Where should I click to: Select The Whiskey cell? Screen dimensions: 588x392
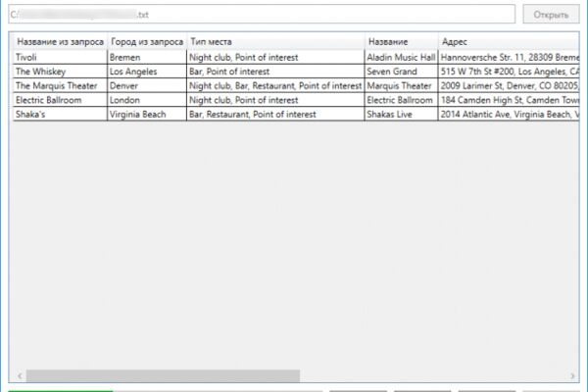[61, 72]
